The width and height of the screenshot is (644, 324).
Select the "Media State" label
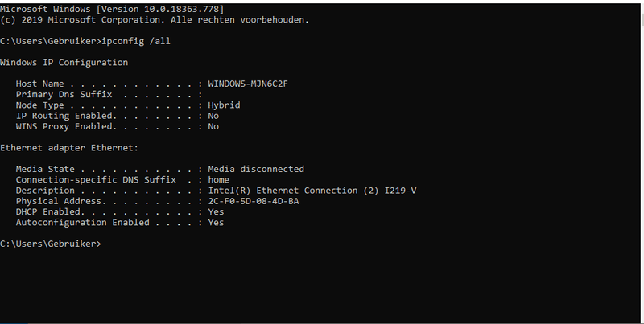coord(44,169)
